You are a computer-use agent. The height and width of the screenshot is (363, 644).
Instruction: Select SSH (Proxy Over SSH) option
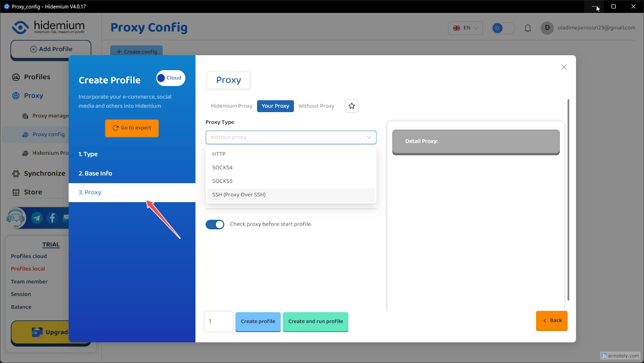click(291, 195)
